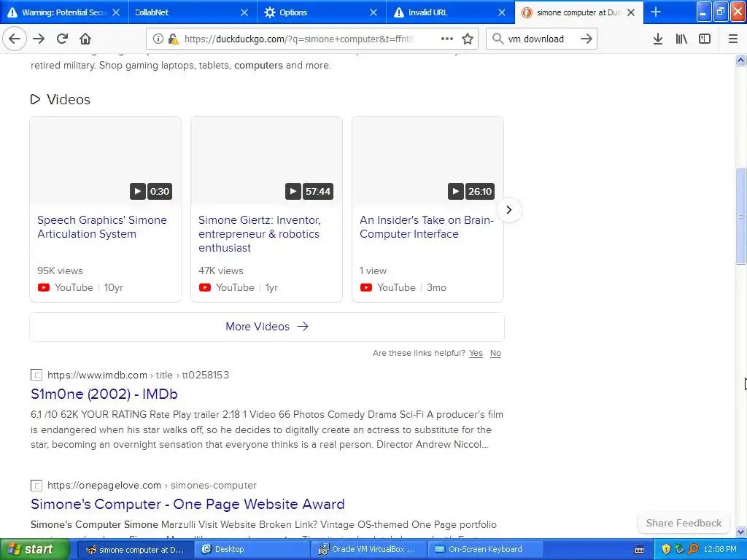The width and height of the screenshot is (747, 560).
Task: Play the 0:30 Speech Graphics video
Action: point(138,192)
